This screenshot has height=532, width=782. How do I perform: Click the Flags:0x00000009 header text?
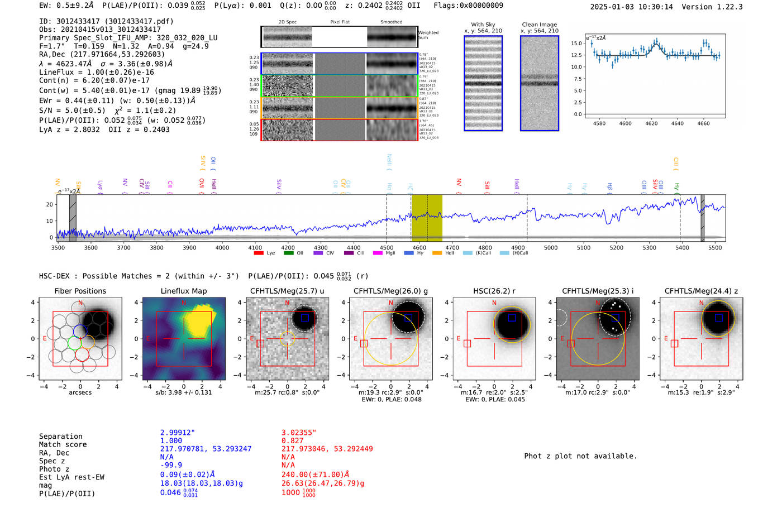468,6
